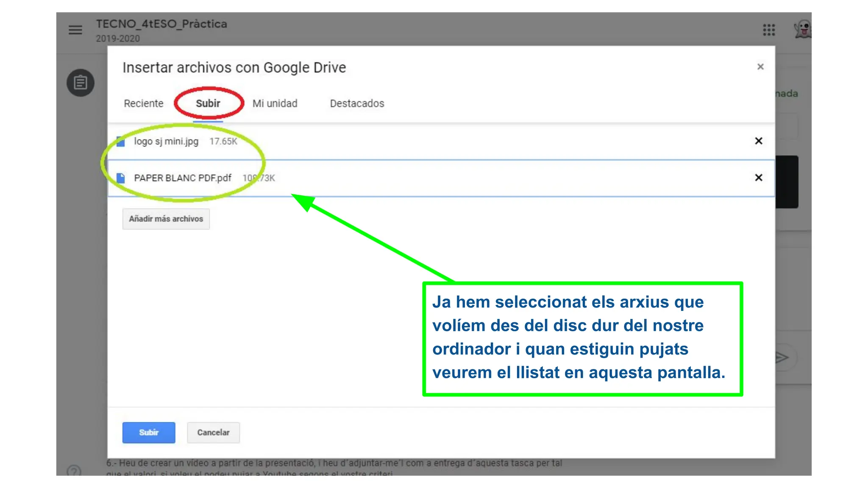This screenshot has height=488, width=868.
Task: Click the ghost account avatar
Action: tap(803, 30)
